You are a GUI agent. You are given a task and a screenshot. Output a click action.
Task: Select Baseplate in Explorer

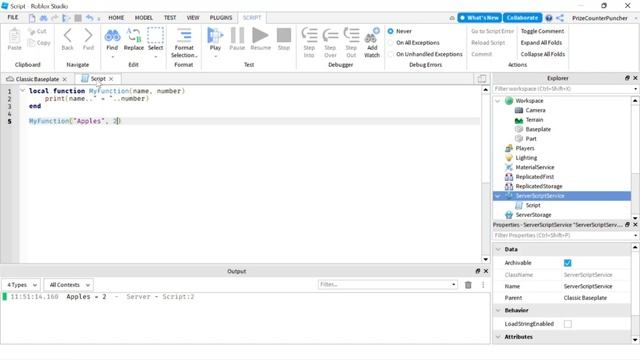[538, 129]
